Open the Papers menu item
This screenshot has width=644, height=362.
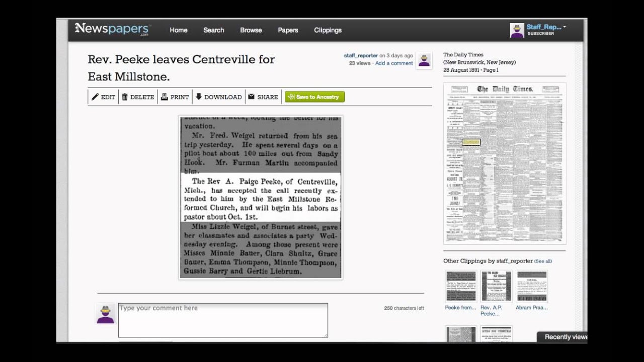(x=288, y=30)
